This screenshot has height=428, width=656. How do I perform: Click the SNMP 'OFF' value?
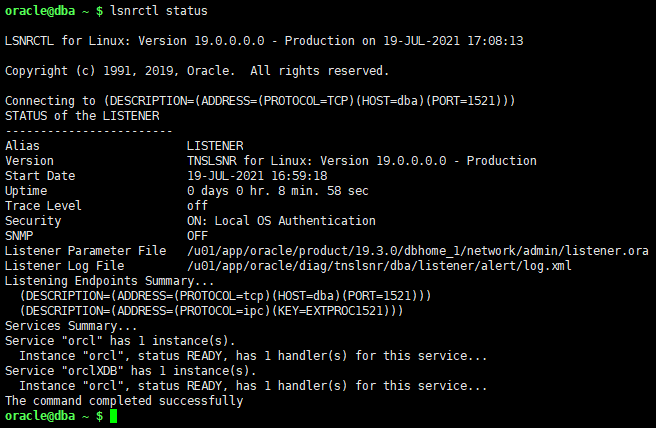197,236
